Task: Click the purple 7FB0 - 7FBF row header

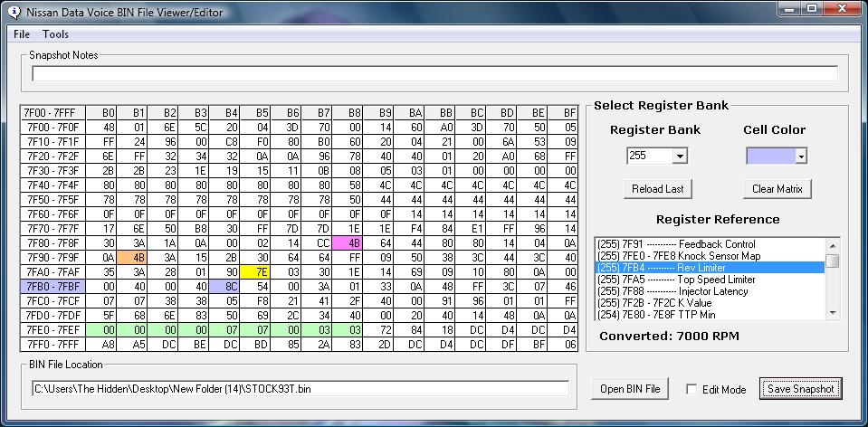Action: [x=53, y=287]
